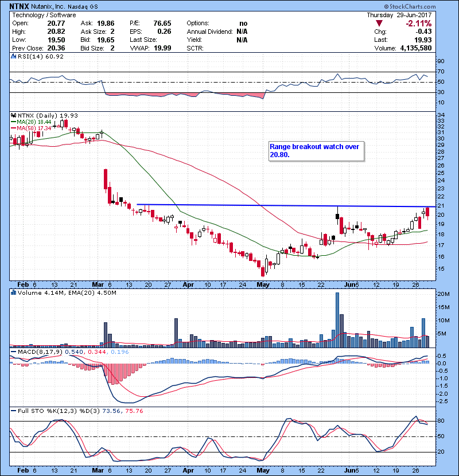Click the 'Mar' label on bottom axis
Screen dimensions: 459x476
pos(98,470)
